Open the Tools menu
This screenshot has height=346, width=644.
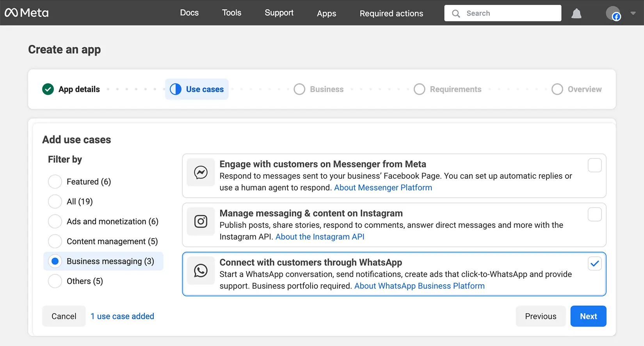coord(232,13)
